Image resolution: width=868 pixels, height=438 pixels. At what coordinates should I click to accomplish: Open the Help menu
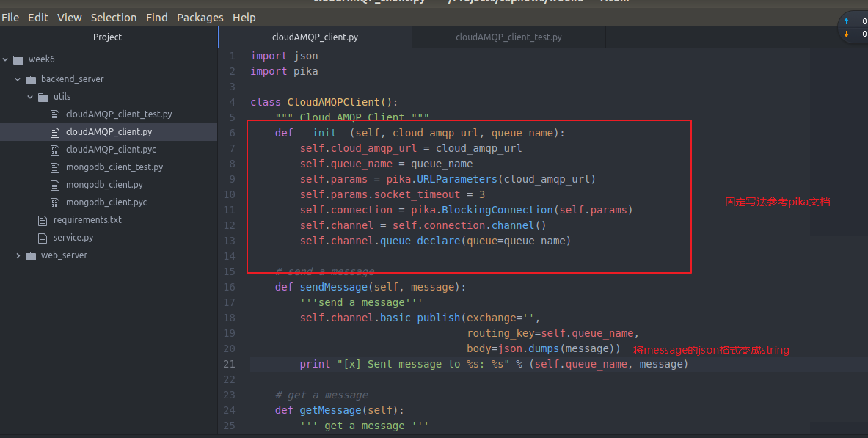point(244,18)
